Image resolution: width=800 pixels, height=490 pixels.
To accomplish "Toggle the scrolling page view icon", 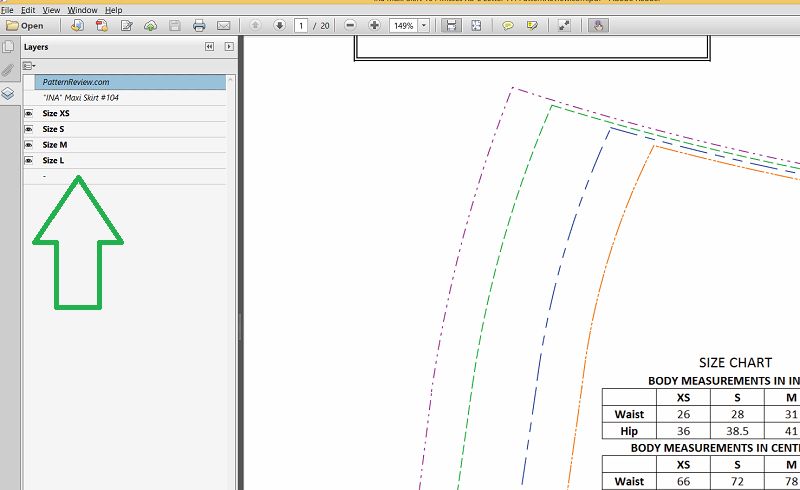I will tap(451, 26).
